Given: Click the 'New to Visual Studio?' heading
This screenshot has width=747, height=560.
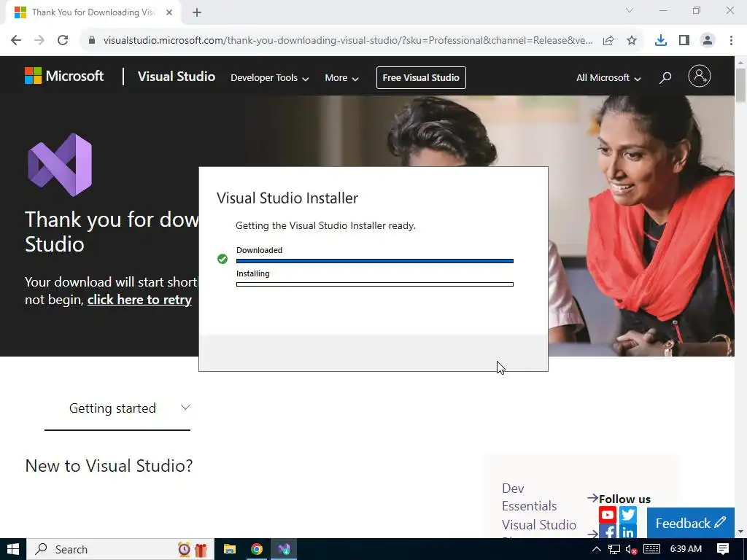Looking at the screenshot, I should point(109,466).
